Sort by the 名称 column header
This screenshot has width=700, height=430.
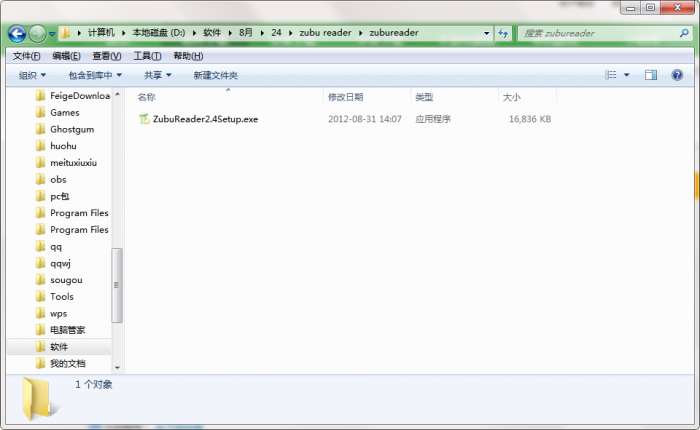point(146,97)
